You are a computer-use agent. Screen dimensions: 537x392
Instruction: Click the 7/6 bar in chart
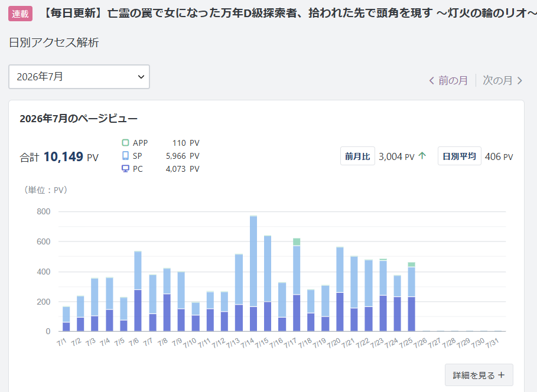tap(138, 292)
